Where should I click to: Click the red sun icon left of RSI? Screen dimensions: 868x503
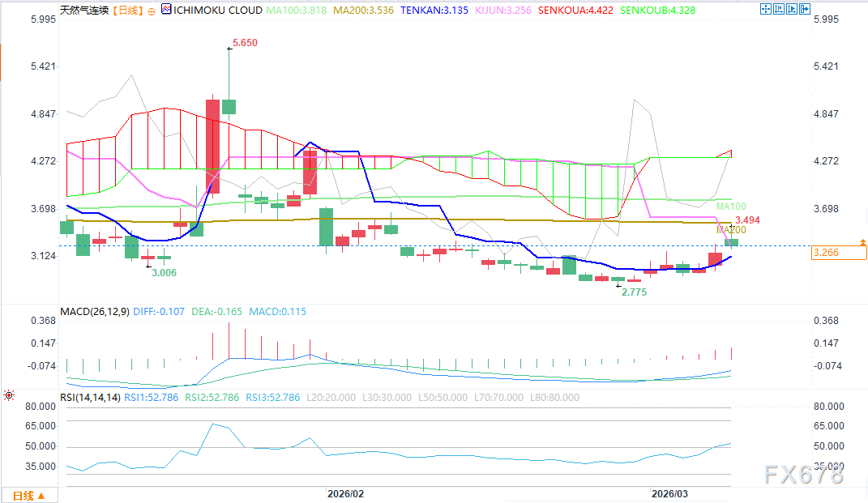coord(9,396)
